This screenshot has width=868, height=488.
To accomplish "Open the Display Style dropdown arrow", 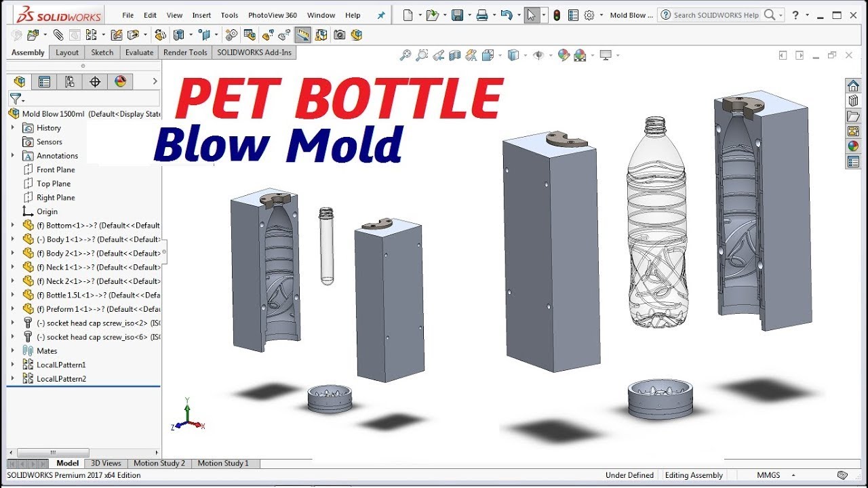I will click(x=526, y=56).
